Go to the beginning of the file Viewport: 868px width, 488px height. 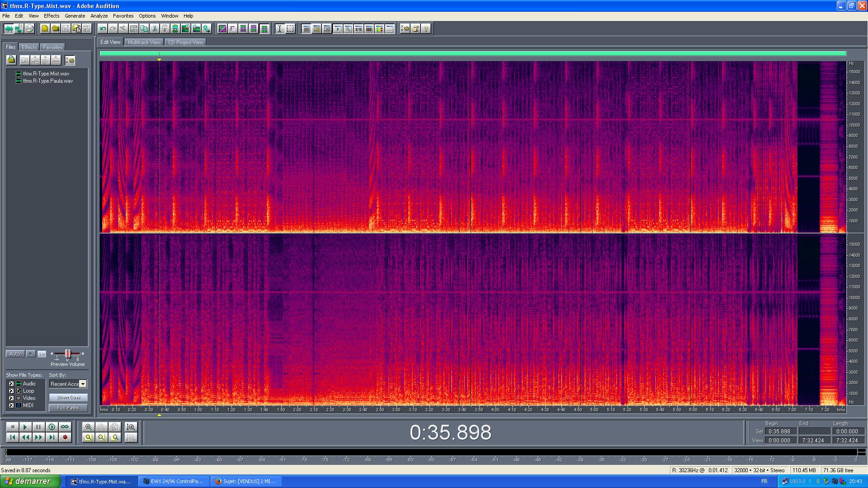12,437
